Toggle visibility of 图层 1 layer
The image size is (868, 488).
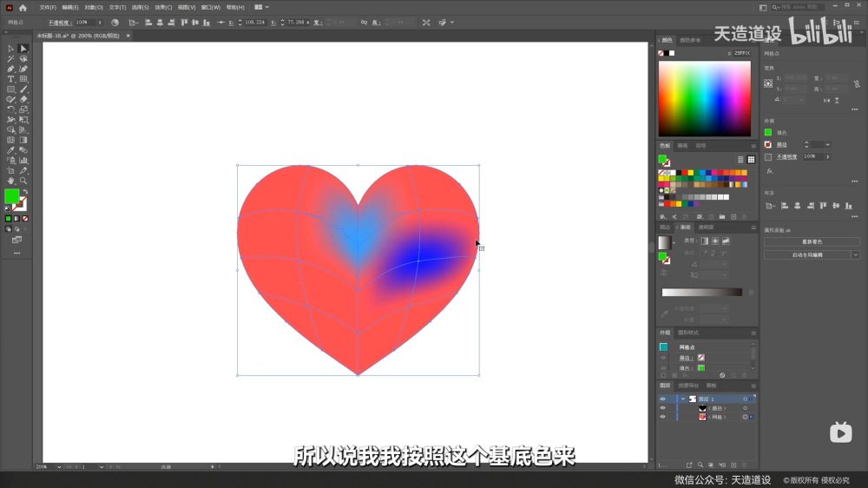(662, 399)
